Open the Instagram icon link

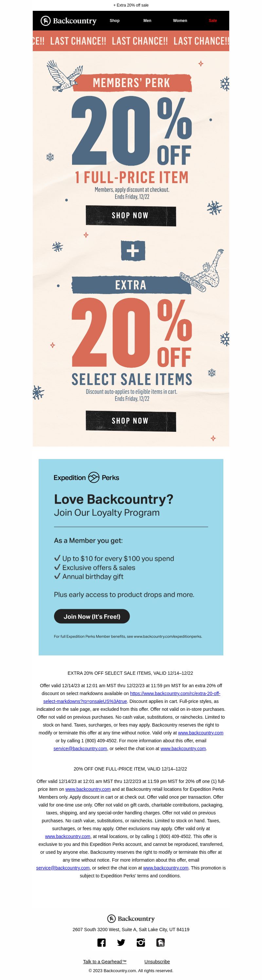(x=141, y=942)
